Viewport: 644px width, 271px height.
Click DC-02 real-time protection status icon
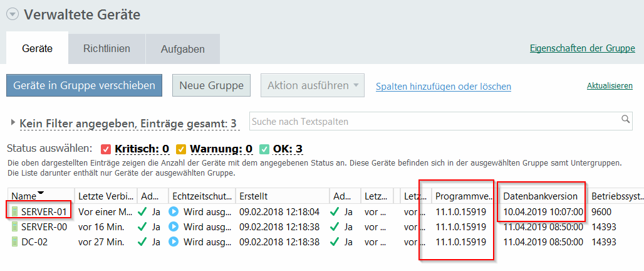tap(174, 242)
